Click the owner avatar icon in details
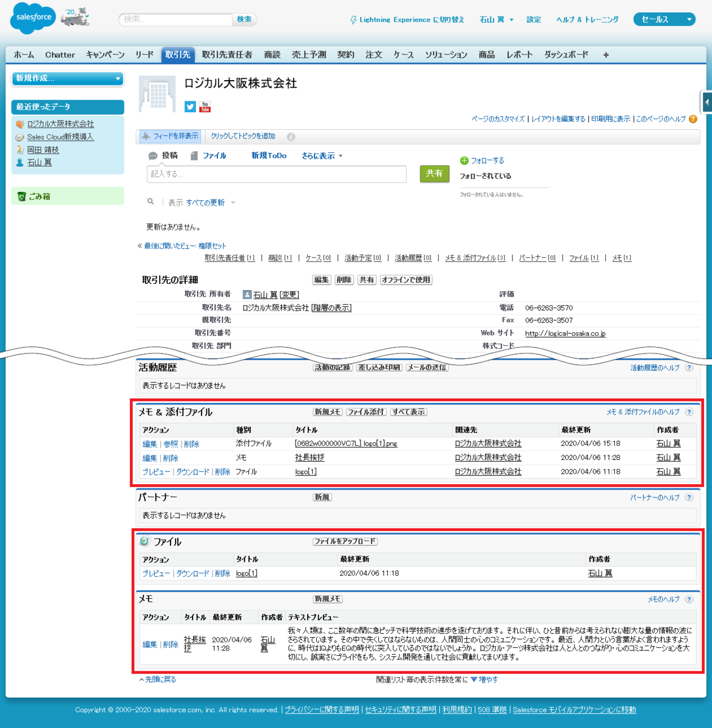Screen dimensions: 712x728 247,295
